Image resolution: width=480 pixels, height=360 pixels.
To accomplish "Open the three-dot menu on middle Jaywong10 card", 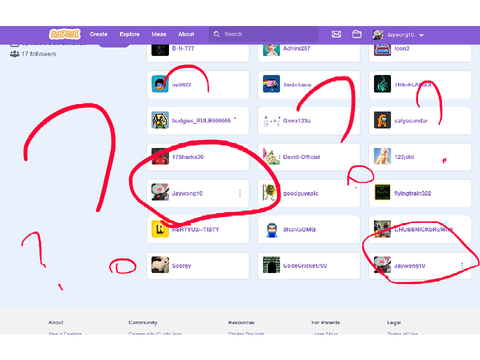I will tap(240, 193).
